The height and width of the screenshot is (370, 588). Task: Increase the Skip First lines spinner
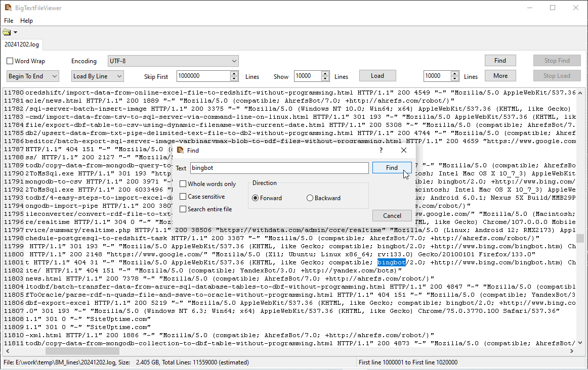click(234, 73)
